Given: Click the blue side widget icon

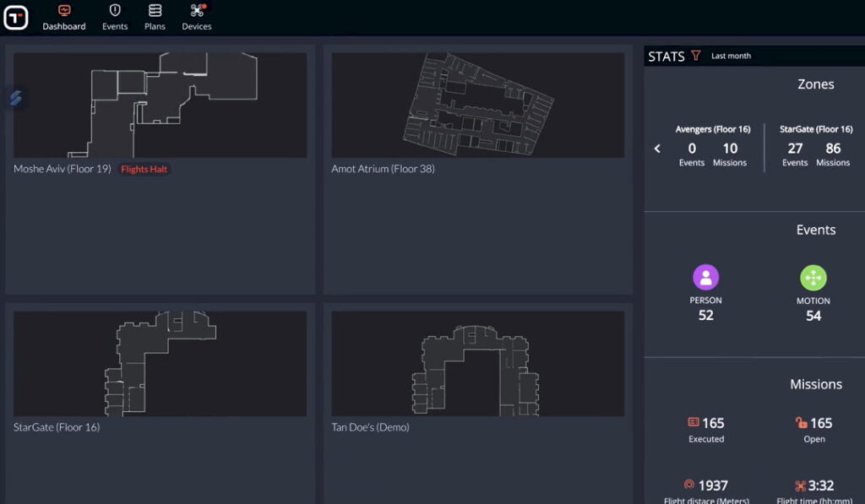Looking at the screenshot, I should tap(15, 98).
